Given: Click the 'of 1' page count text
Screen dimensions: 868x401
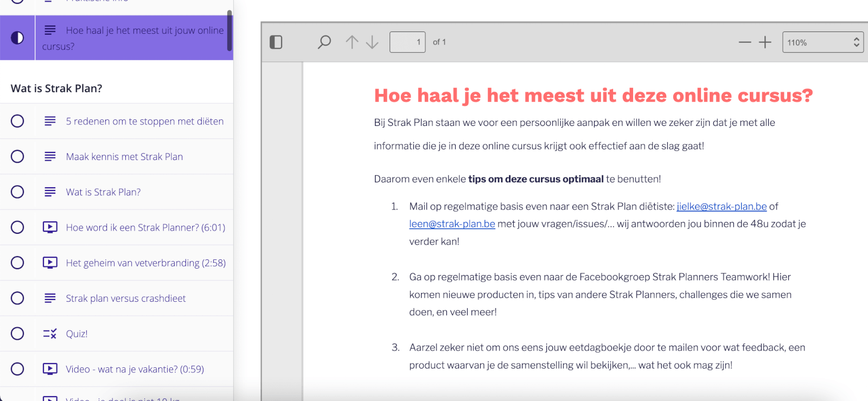Looking at the screenshot, I should [x=439, y=42].
